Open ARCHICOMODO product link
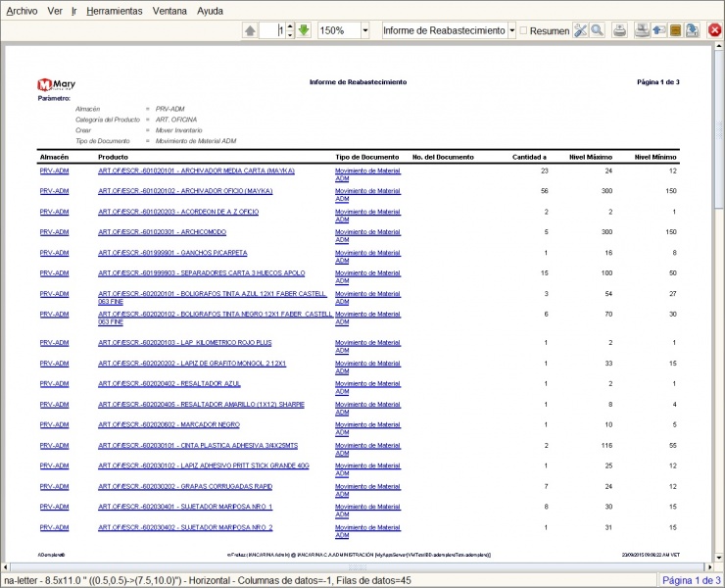The height and width of the screenshot is (588, 725). pos(162,232)
